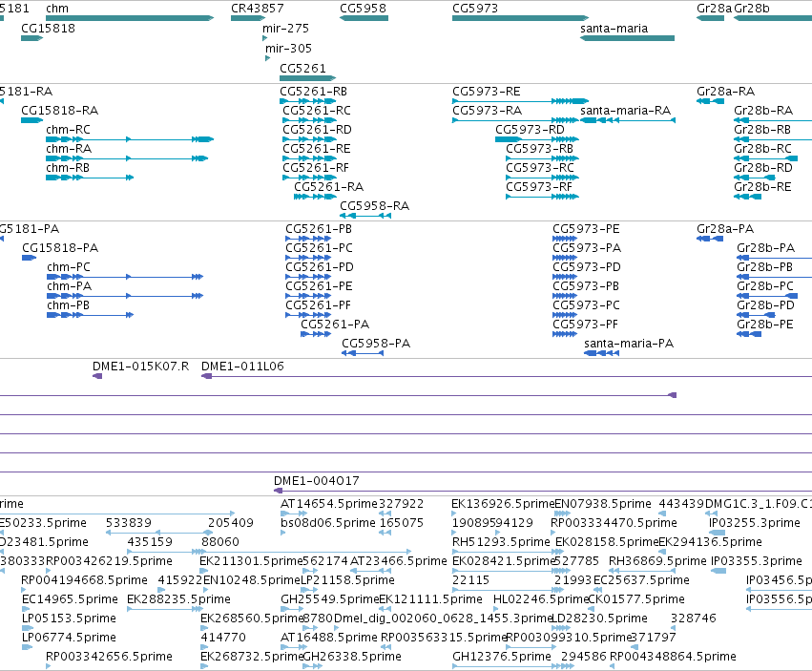Viewport: 812px width, 671px height.
Task: Click the CG5973-RA transcript
Action: [x=515, y=120]
